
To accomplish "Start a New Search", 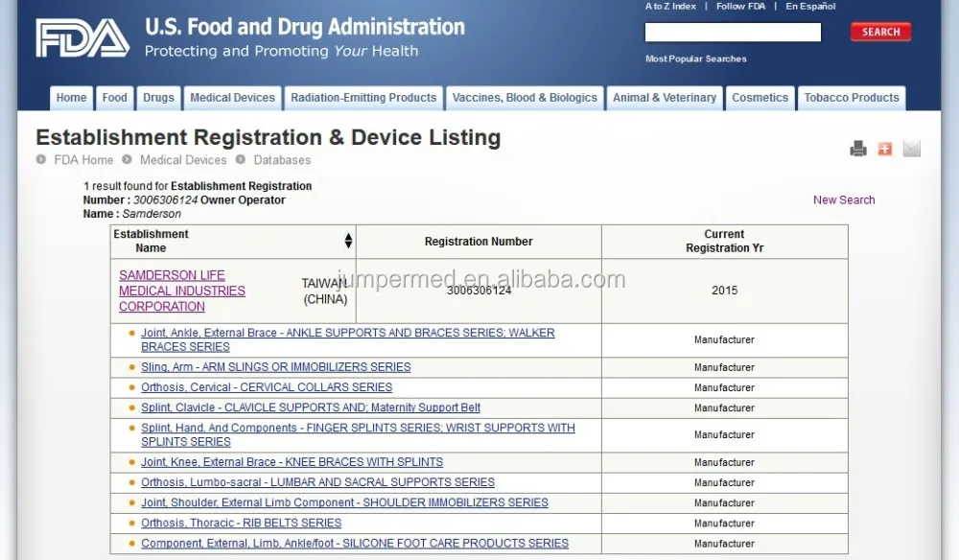I will tap(844, 199).
